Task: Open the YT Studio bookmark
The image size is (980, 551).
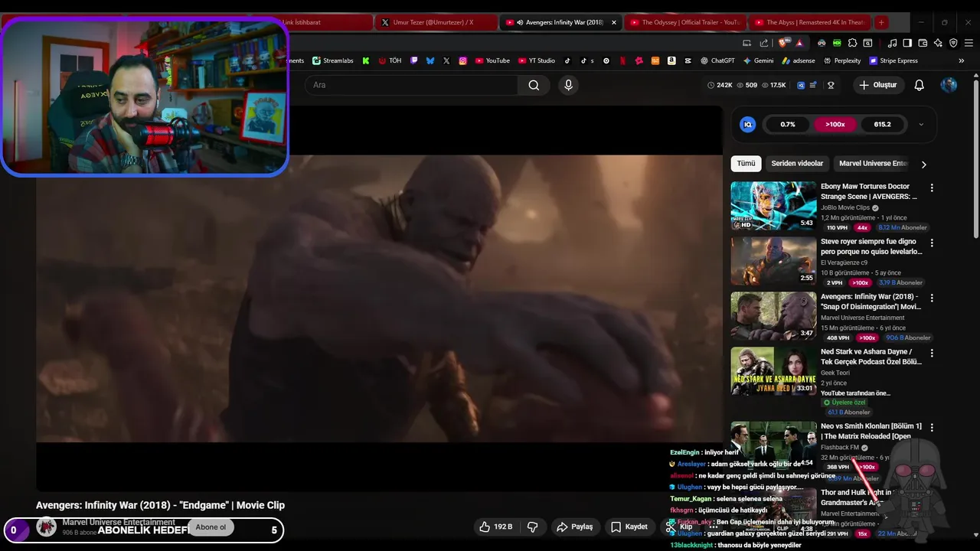Action: [x=537, y=60]
